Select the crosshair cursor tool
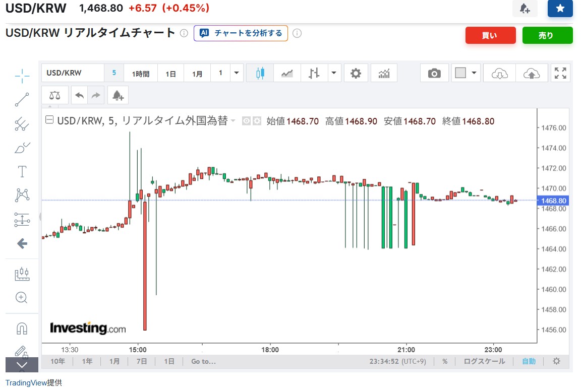Image resolution: width=581 pixels, height=392 pixels. click(22, 76)
